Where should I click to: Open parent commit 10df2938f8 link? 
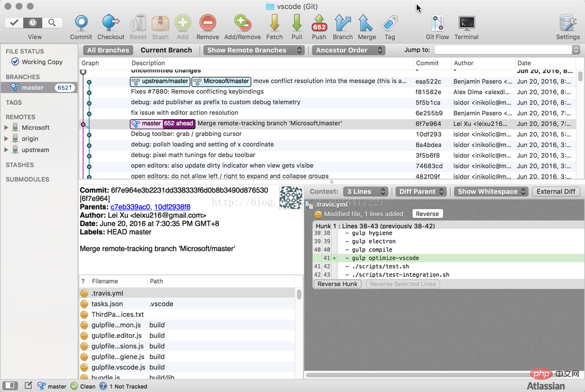[172, 207]
